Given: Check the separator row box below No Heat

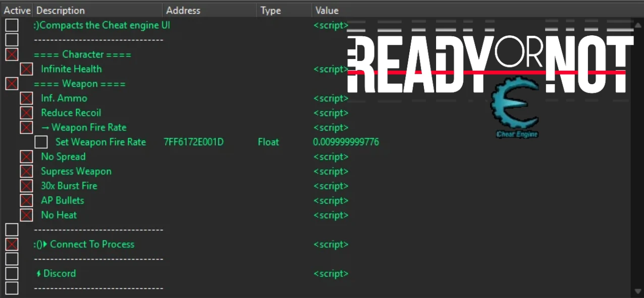Looking at the screenshot, I should [x=12, y=230].
